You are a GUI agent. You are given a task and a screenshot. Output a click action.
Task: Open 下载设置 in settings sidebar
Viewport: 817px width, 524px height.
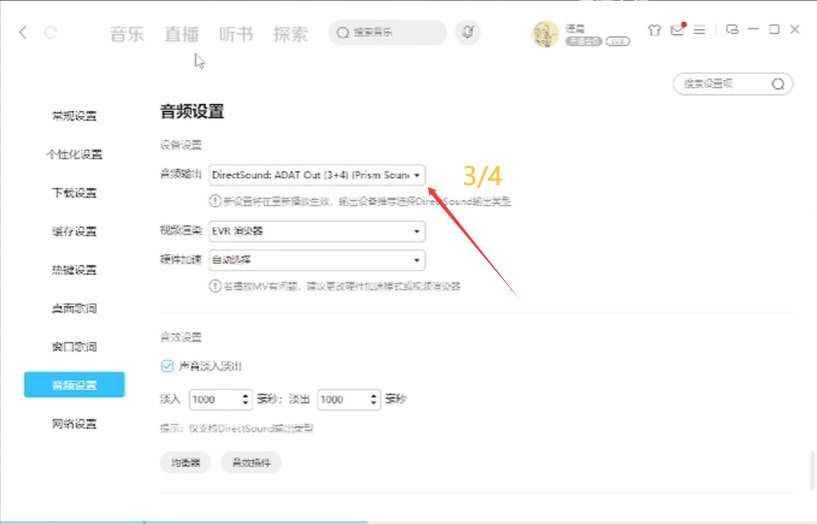point(74,193)
